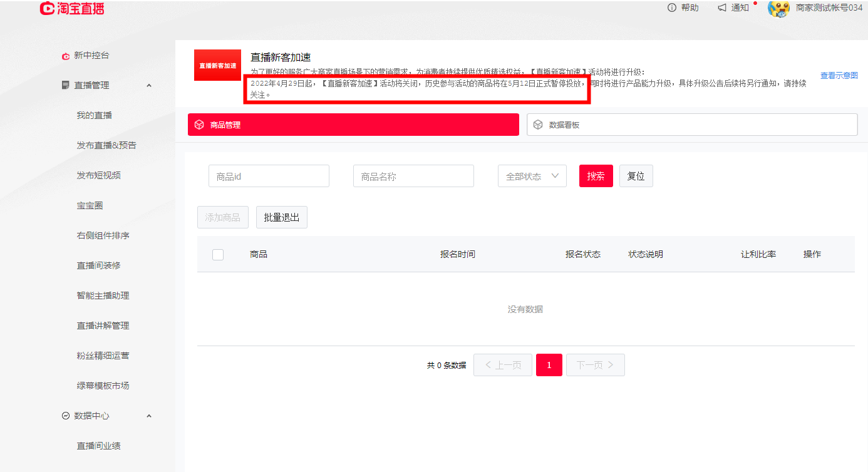The height and width of the screenshot is (472, 868).
Task: Click the 让利比率 column header
Action: point(758,254)
